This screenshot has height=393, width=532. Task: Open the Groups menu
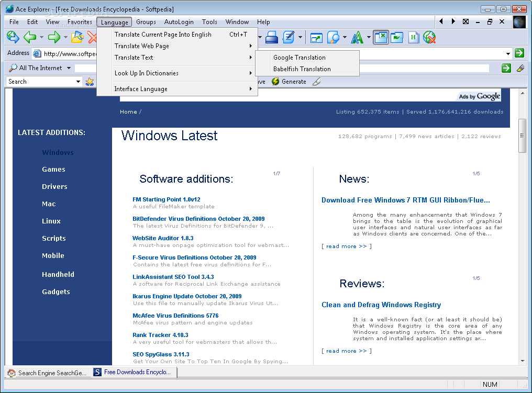146,21
